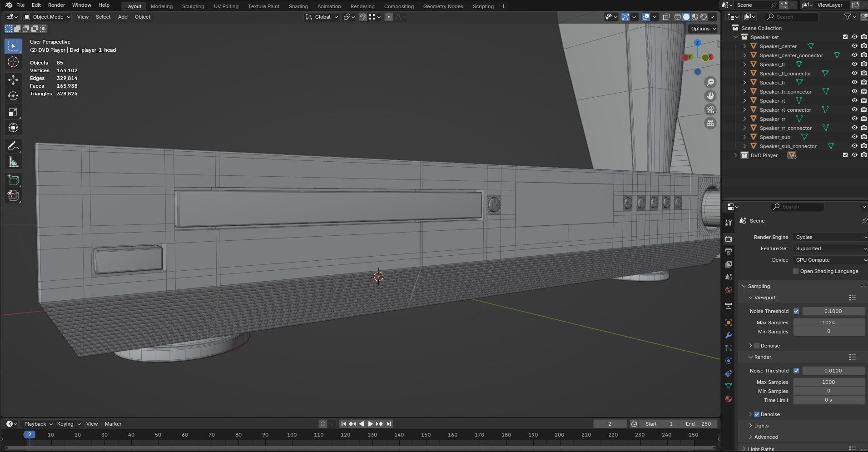
Task: Play the animation forward
Action: point(370,424)
